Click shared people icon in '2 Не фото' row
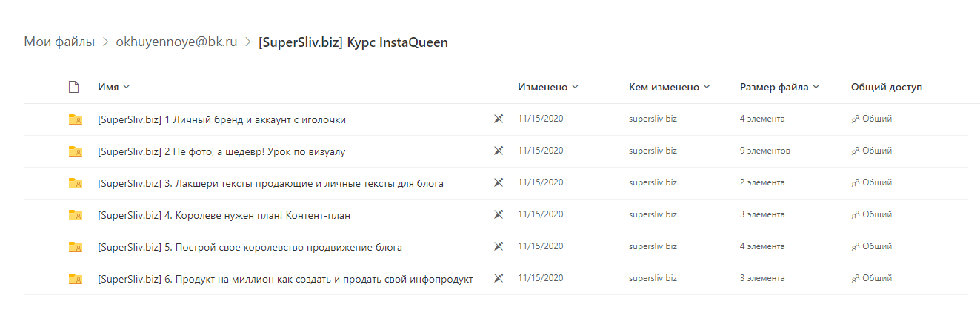 click(856, 151)
